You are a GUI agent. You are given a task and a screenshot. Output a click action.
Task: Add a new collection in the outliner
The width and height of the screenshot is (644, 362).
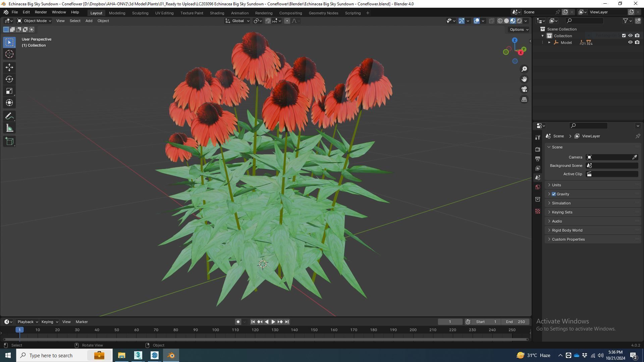click(638, 21)
